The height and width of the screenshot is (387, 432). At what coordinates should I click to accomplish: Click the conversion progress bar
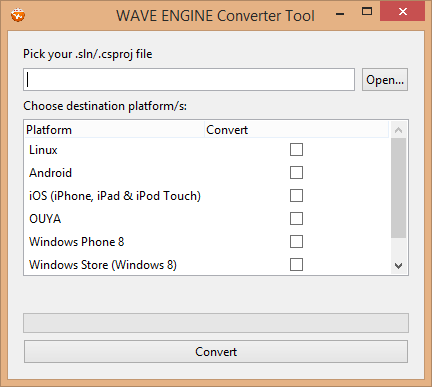pyautogui.click(x=216, y=323)
